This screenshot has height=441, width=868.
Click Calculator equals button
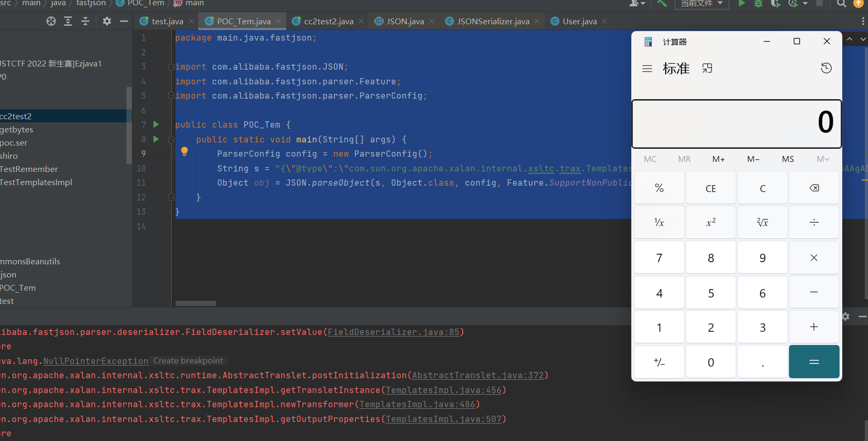click(814, 362)
